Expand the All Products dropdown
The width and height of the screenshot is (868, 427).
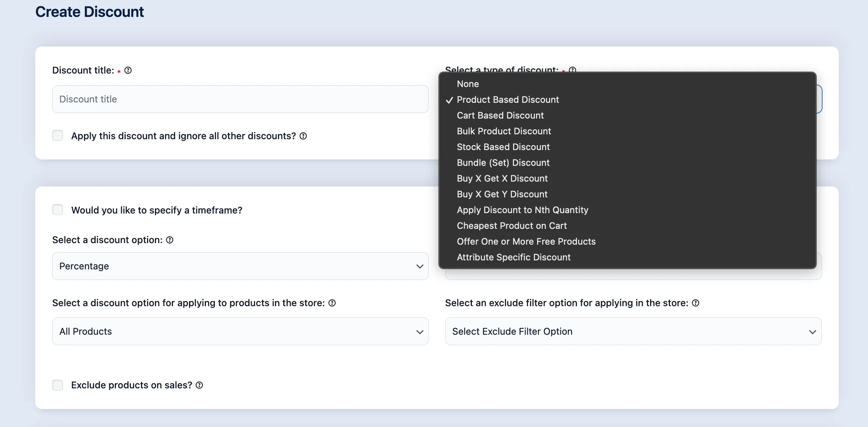(x=240, y=331)
